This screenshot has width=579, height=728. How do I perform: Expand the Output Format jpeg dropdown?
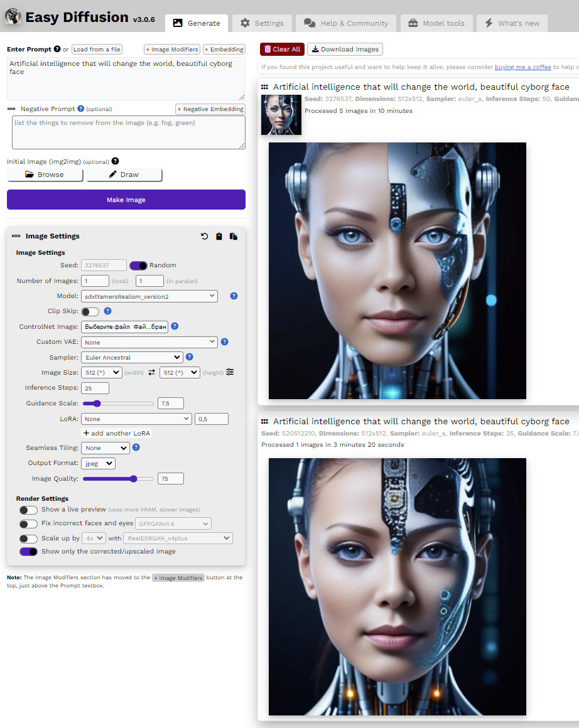(98, 464)
